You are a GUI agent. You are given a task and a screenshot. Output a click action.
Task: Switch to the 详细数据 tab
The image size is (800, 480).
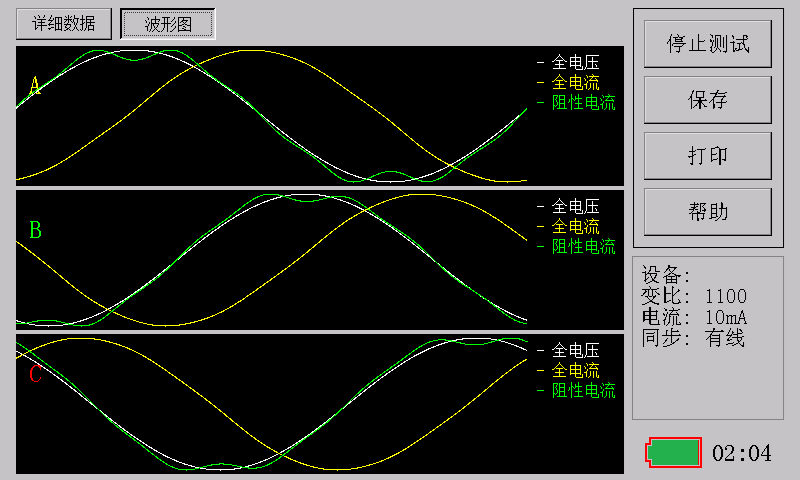click(x=64, y=24)
